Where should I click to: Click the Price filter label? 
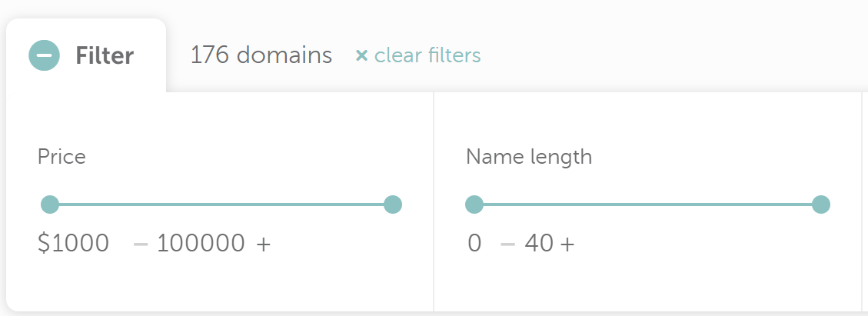click(x=62, y=157)
